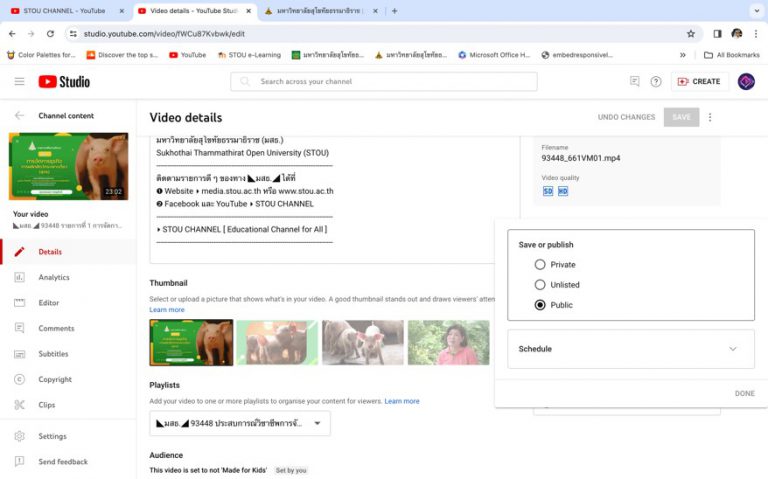768x479 pixels.
Task: Open the Playlists dropdown
Action: (240, 423)
